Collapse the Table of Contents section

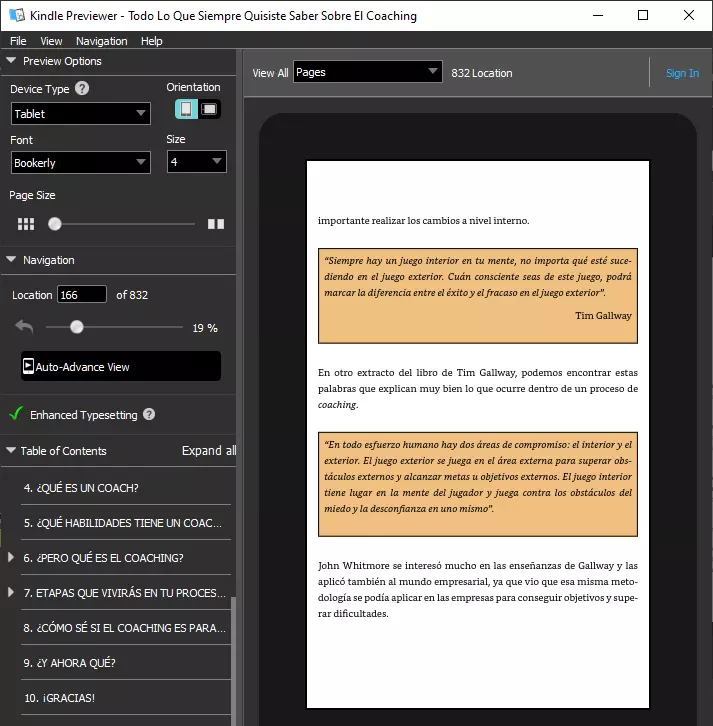pos(11,450)
